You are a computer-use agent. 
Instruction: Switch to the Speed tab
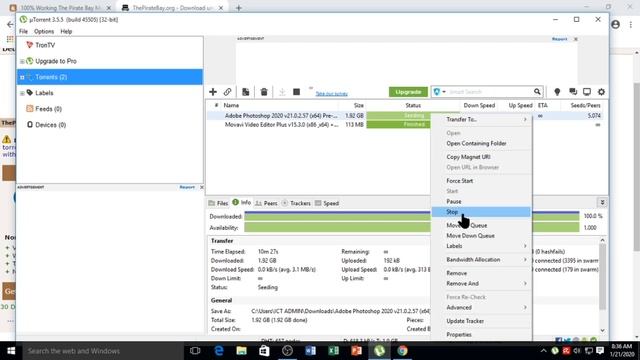tap(327, 203)
